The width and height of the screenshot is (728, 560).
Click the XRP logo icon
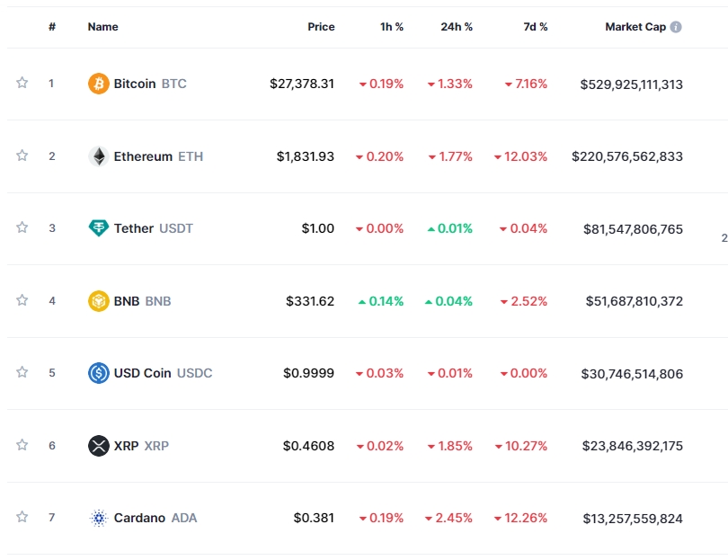click(99, 445)
